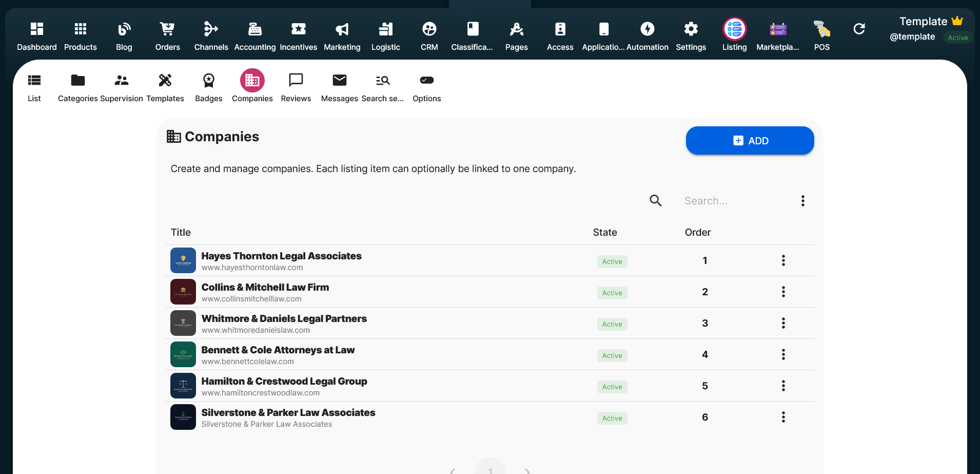The image size is (980, 474).
Task: Open the Settings gear icon
Action: tap(691, 29)
